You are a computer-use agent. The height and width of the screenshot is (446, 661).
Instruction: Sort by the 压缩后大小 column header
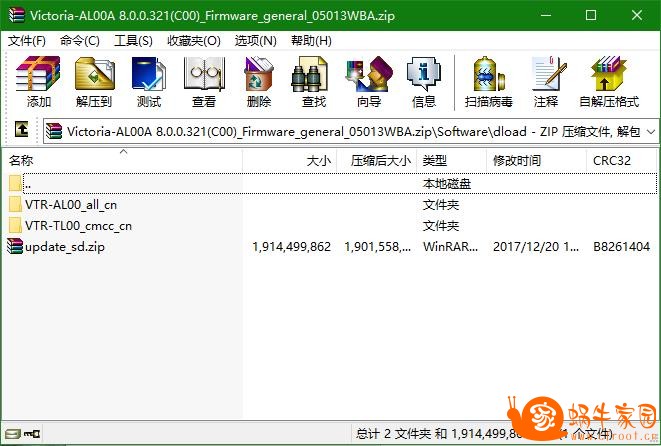(x=377, y=160)
